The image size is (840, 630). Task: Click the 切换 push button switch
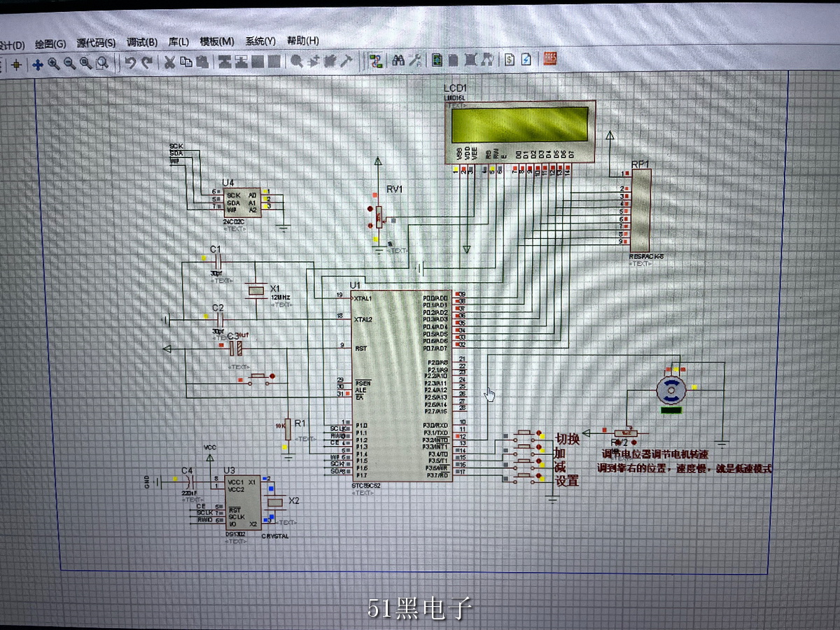click(523, 435)
